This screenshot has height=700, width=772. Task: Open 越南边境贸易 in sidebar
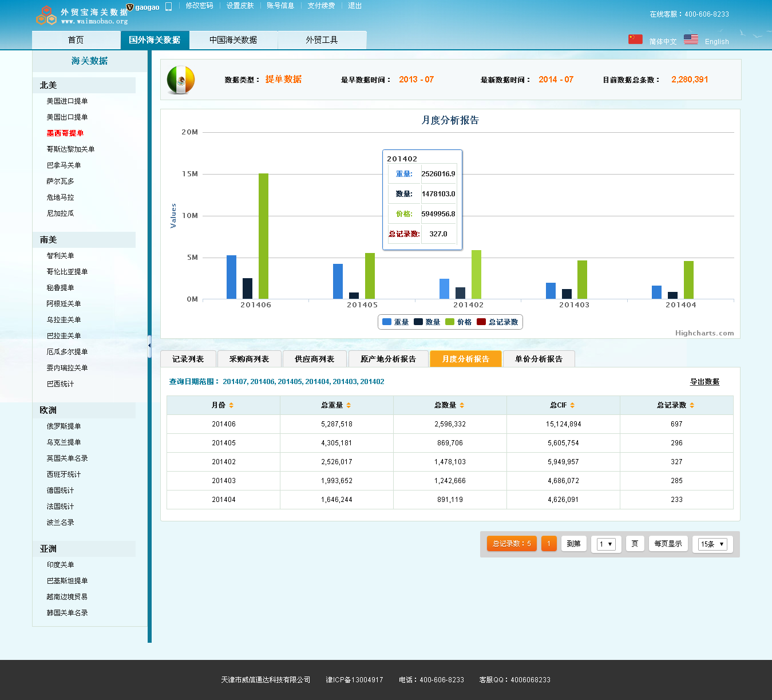click(x=67, y=597)
